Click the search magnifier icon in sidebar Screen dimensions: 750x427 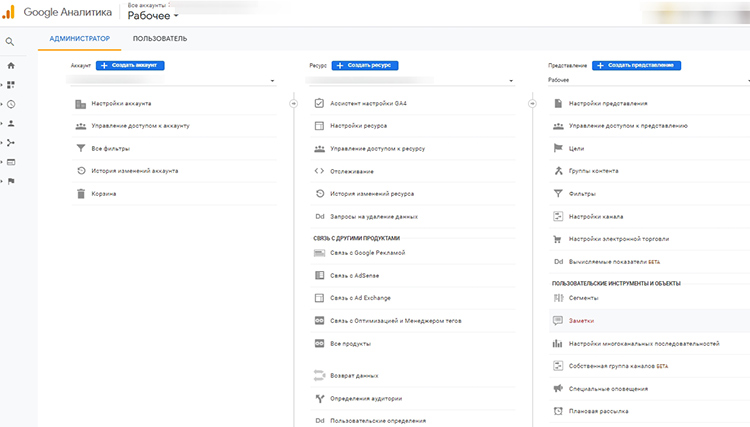tap(10, 42)
